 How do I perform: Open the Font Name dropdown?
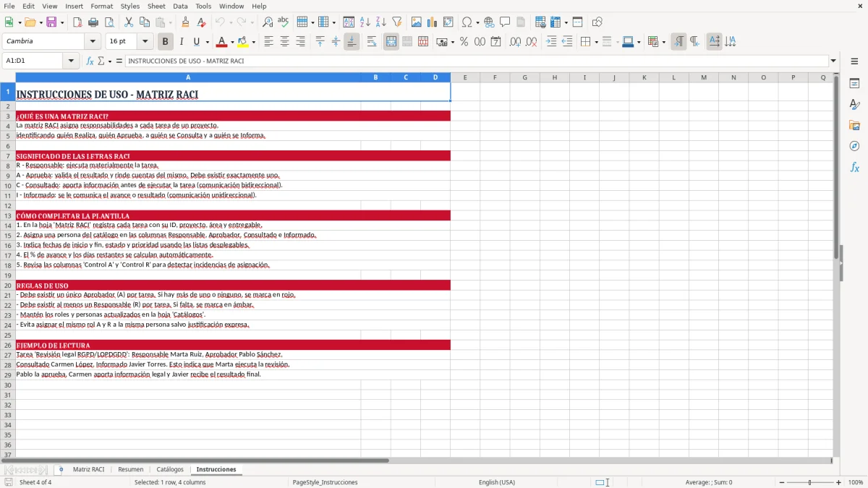pos(93,42)
